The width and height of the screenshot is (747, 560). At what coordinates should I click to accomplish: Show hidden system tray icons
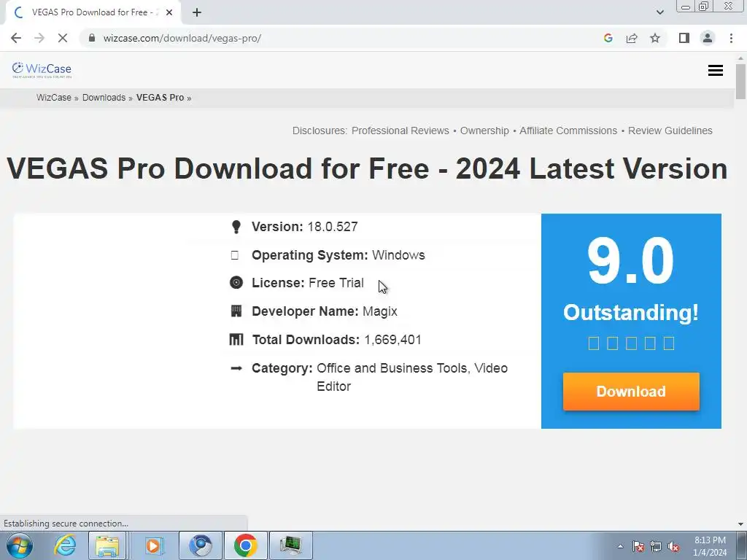pos(620,546)
